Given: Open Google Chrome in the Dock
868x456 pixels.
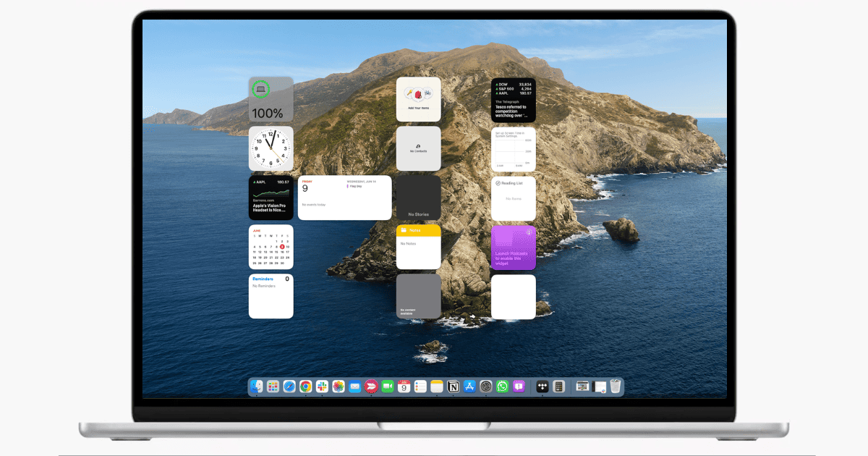Looking at the screenshot, I should tap(306, 387).
